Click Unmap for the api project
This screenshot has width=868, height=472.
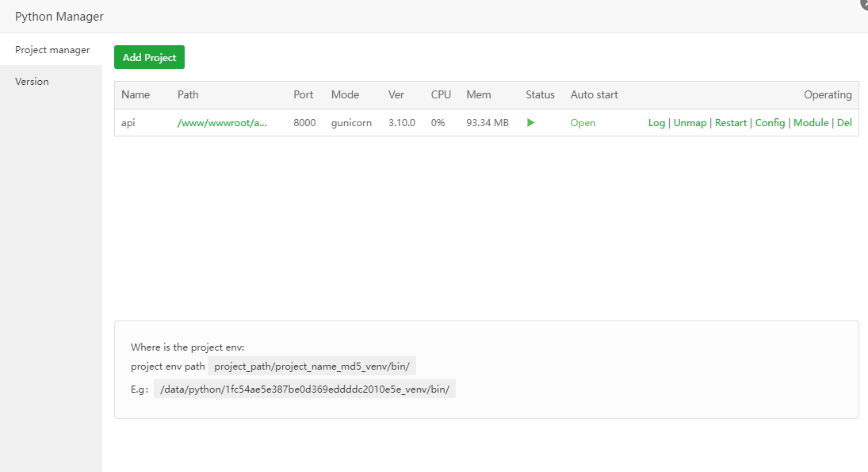690,123
